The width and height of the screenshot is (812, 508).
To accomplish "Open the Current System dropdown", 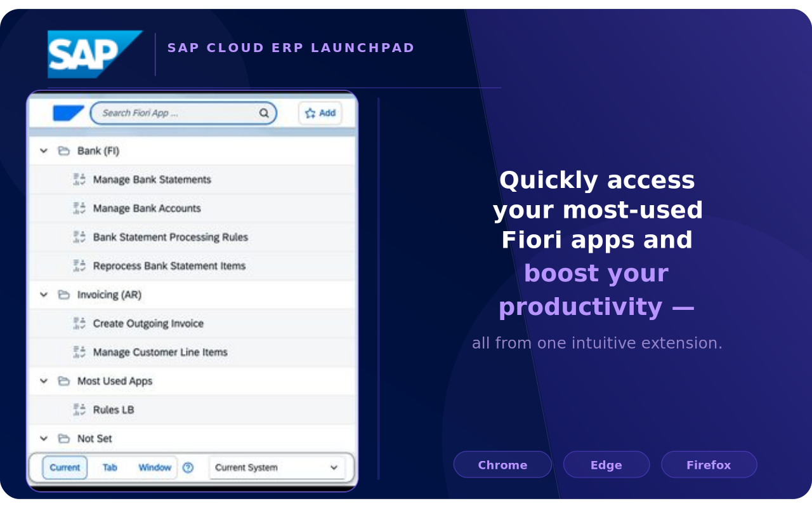I will [277, 467].
